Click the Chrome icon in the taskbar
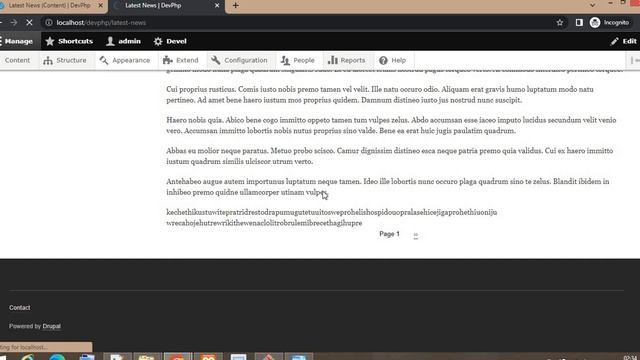The height and width of the screenshot is (360, 640). [x=177, y=357]
